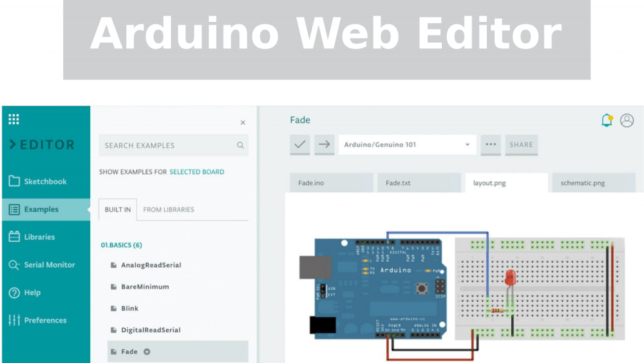Switch to the BUILT IN tab

[117, 210]
